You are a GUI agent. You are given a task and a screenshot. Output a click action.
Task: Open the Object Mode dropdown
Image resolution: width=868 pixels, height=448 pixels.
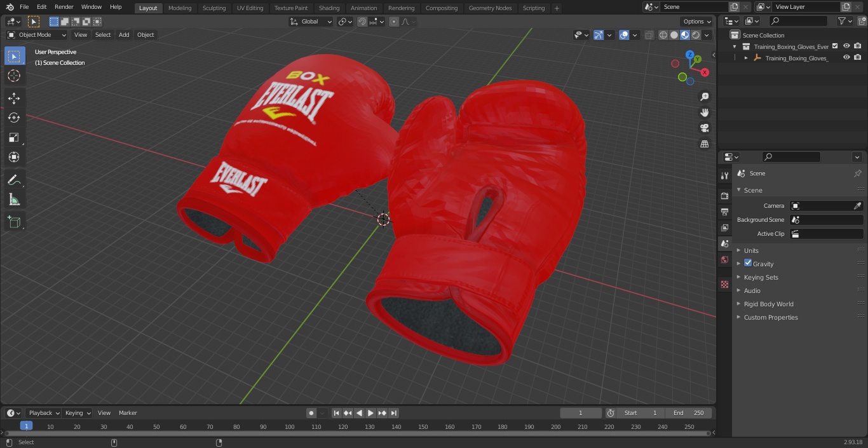coord(36,35)
